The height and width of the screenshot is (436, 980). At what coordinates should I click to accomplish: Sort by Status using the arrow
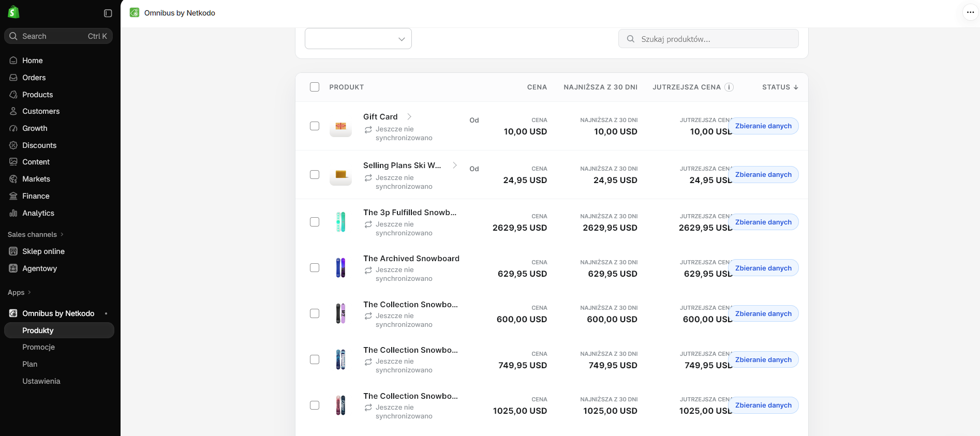(796, 87)
